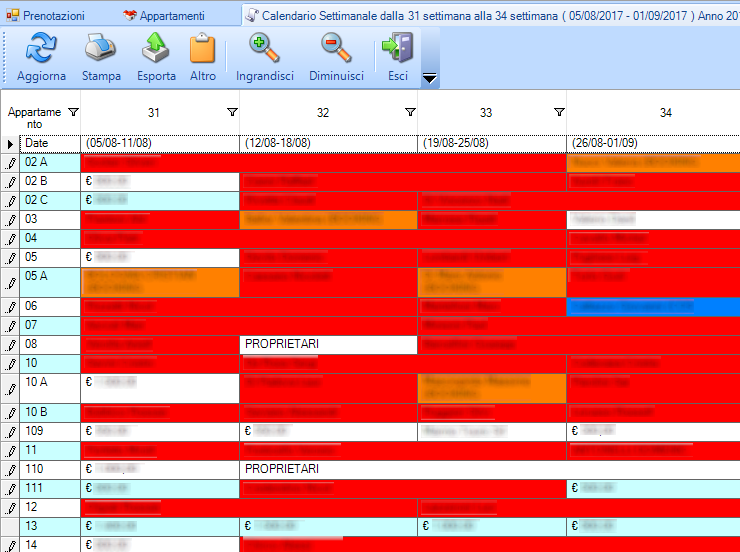Image resolution: width=740 pixels, height=552 pixels.
Task: Click the pencil edit icon for row 109
Action: point(11,431)
